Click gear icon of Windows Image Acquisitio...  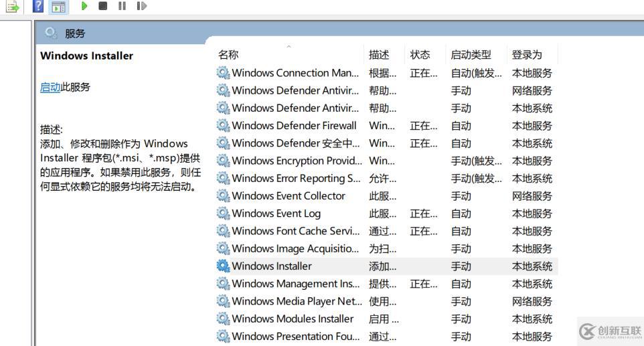pyautogui.click(x=223, y=249)
